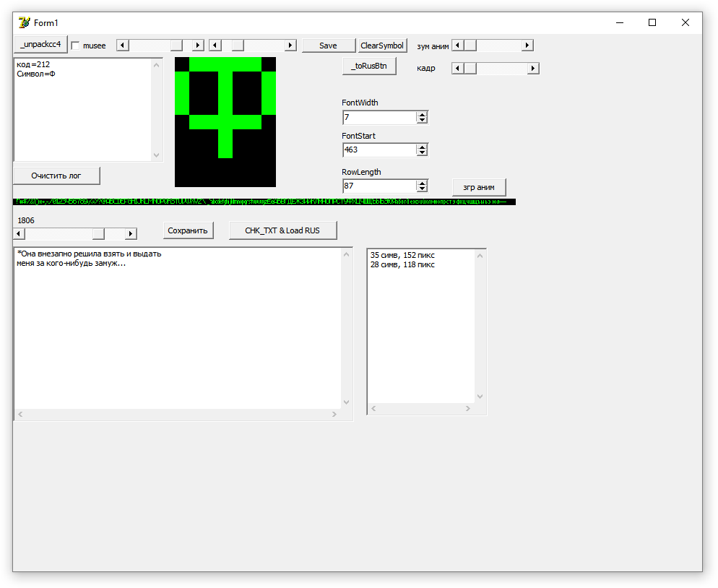Click log box scroll down arrow
The image size is (718, 588).
(x=157, y=155)
